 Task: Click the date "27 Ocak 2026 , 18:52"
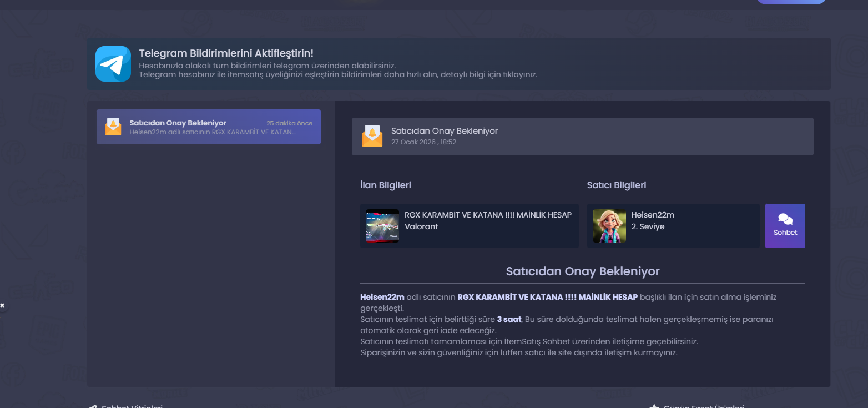click(423, 142)
